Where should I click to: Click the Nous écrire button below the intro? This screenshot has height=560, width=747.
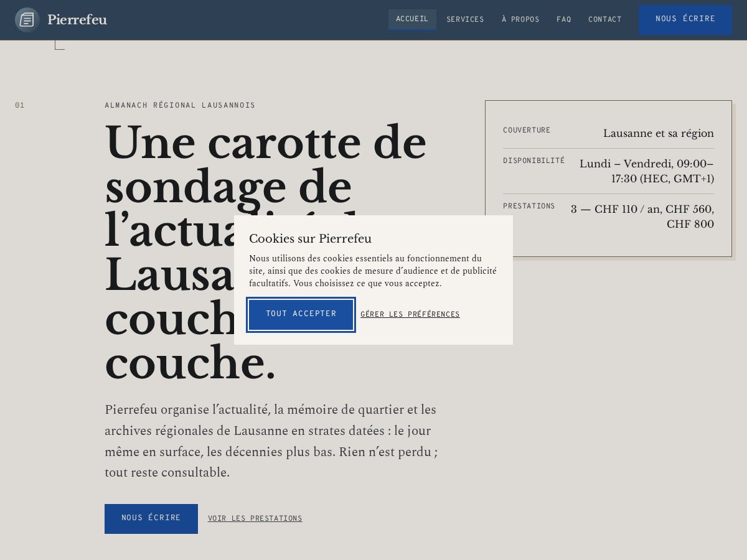pyautogui.click(x=151, y=519)
